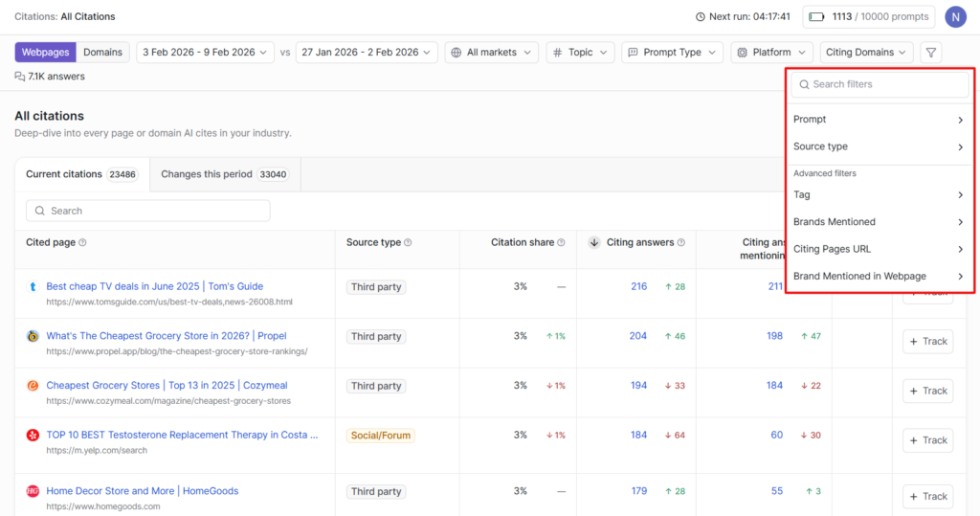Open the Prompt Type dropdown
This screenshot has width=980, height=516.
click(672, 53)
